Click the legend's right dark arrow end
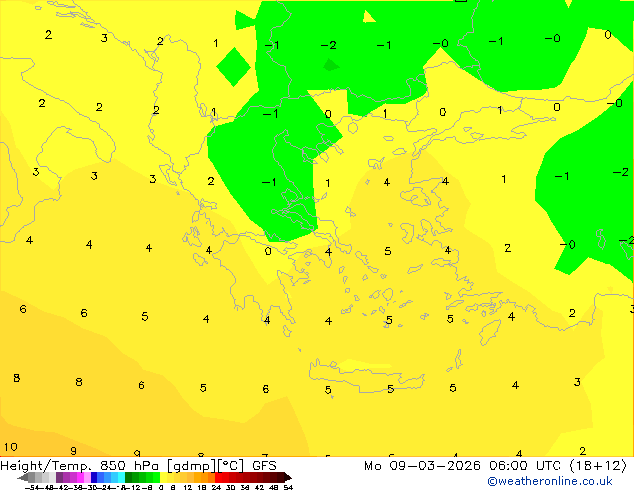The width and height of the screenshot is (634, 490). tap(288, 478)
